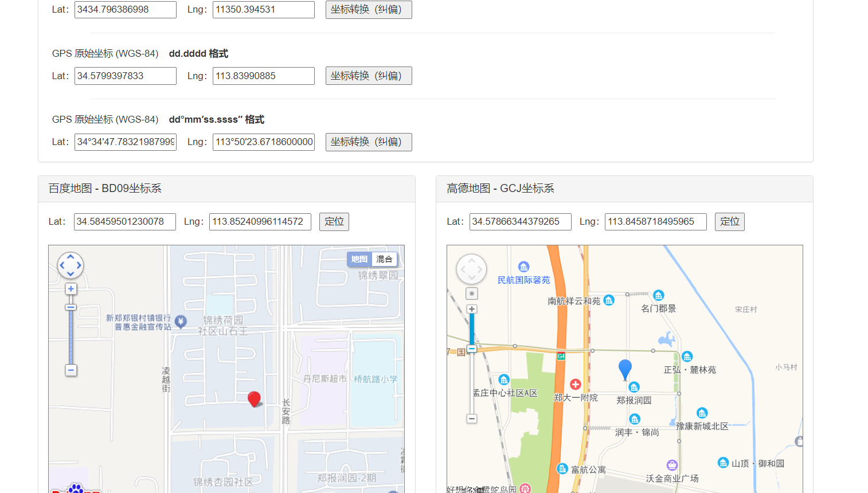
Task: Switch Baidu map to 地图 view
Action: [359, 259]
